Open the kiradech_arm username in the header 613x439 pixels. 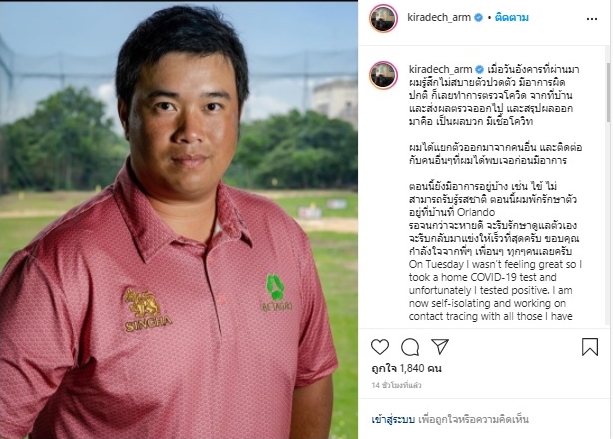(439, 18)
